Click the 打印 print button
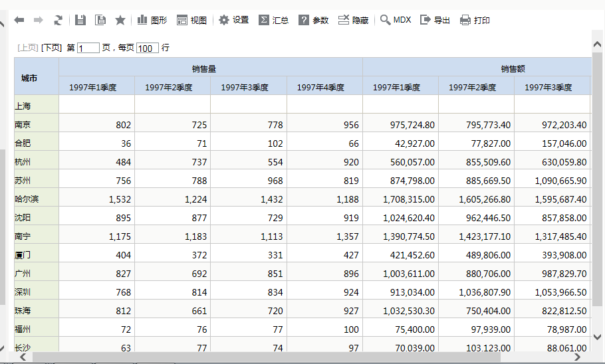The height and width of the screenshot is (364, 605). 475,20
